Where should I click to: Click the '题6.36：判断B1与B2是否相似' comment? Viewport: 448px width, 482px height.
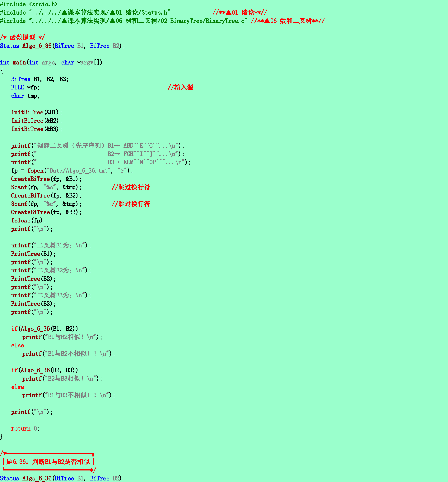[48, 462]
